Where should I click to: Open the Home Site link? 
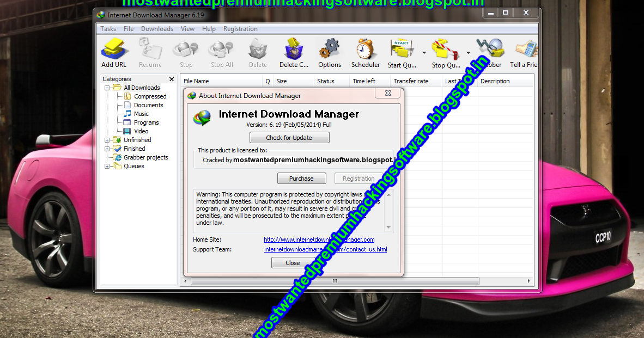[x=319, y=239]
